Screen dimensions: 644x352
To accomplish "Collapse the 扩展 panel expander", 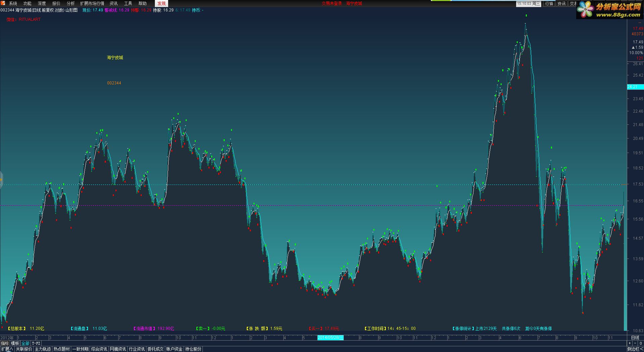I will point(7,349).
